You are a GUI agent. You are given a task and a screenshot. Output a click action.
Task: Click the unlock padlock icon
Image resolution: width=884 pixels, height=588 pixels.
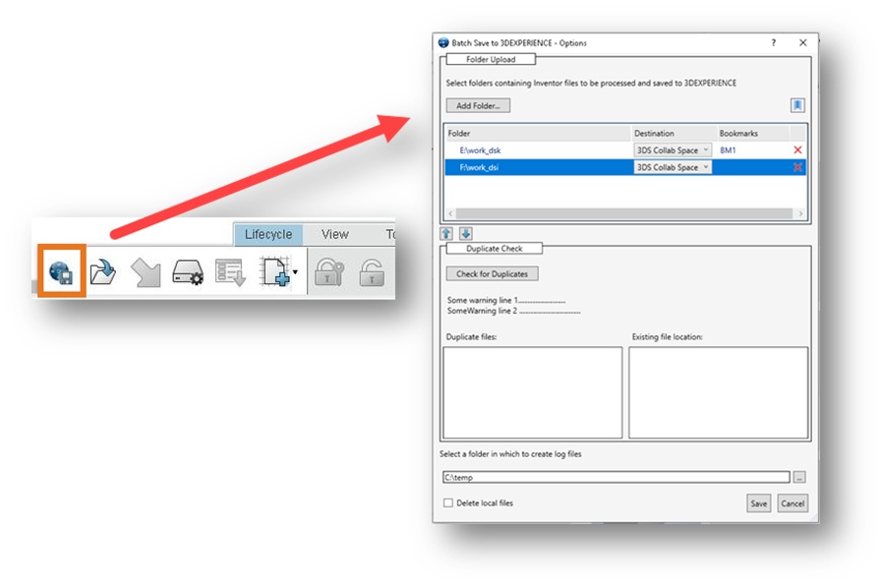coord(372,272)
